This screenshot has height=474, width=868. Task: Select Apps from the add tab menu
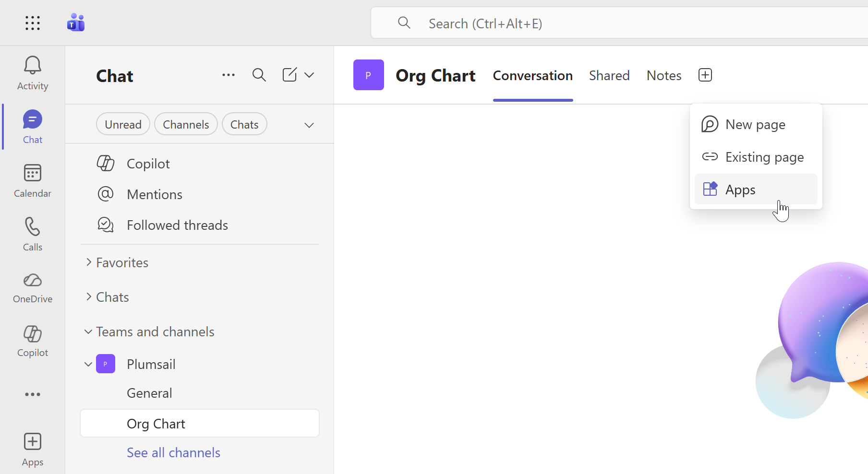741,189
